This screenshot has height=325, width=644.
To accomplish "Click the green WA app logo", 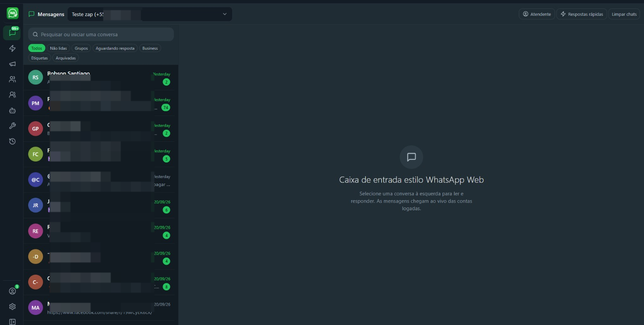I will (x=12, y=13).
